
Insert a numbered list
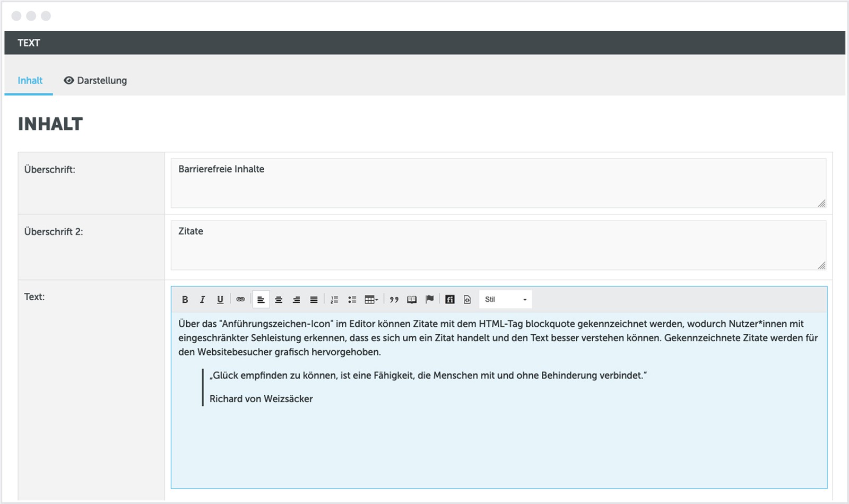[x=334, y=300]
